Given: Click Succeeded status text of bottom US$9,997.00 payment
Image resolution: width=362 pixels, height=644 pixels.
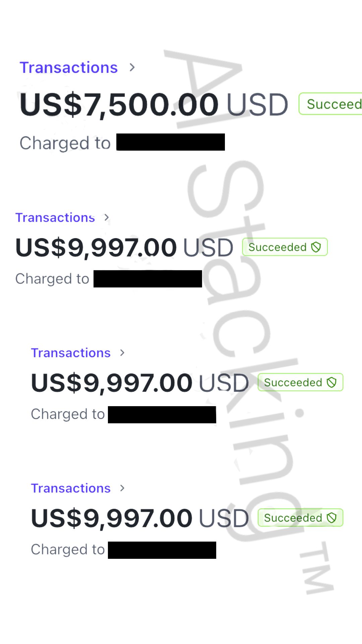Looking at the screenshot, I should tap(293, 518).
